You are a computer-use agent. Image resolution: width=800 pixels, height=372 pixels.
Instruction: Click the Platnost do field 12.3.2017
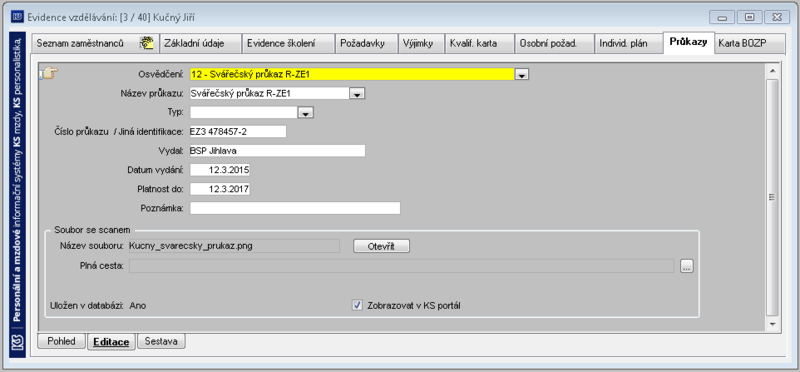coord(220,189)
